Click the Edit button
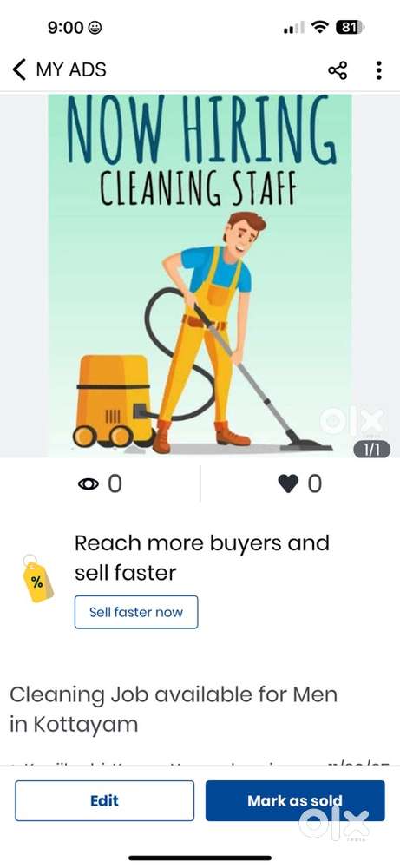Image resolution: width=400 pixels, height=868 pixels. pos(105,800)
